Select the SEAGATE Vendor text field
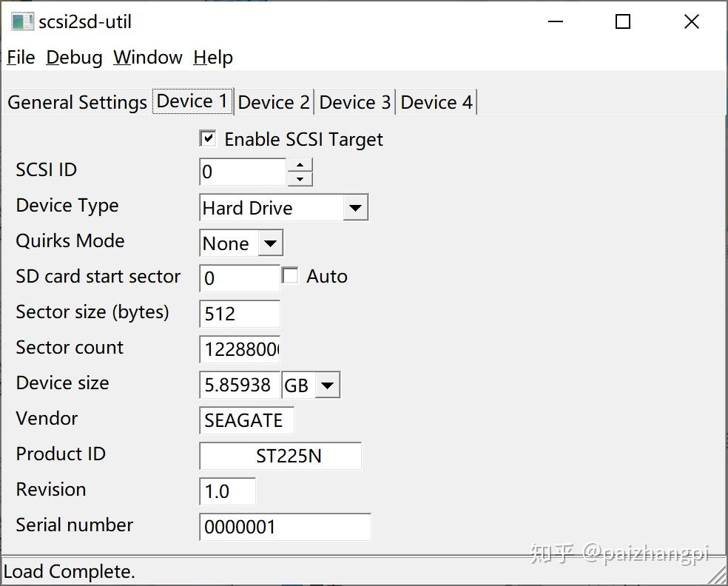This screenshot has width=728, height=586. [x=246, y=420]
